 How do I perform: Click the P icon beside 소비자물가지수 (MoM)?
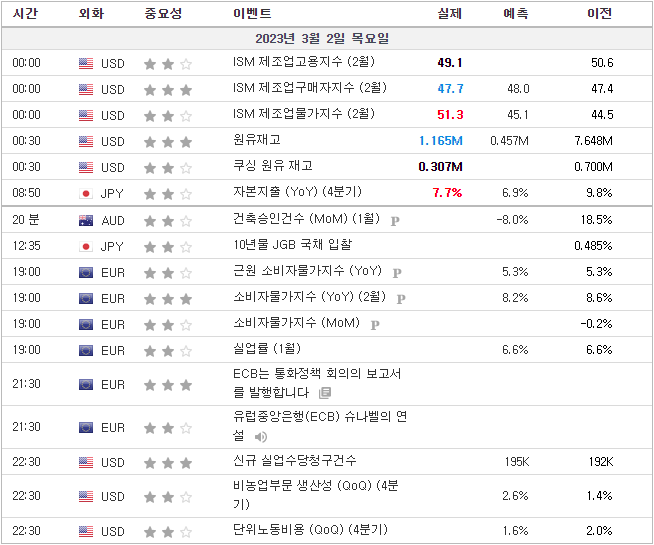click(375, 324)
